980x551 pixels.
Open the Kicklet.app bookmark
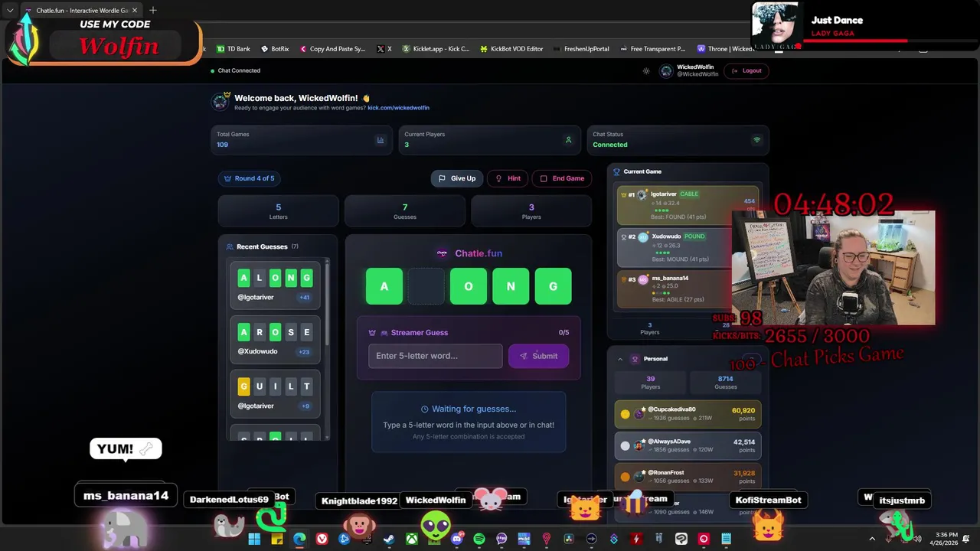[x=436, y=49]
